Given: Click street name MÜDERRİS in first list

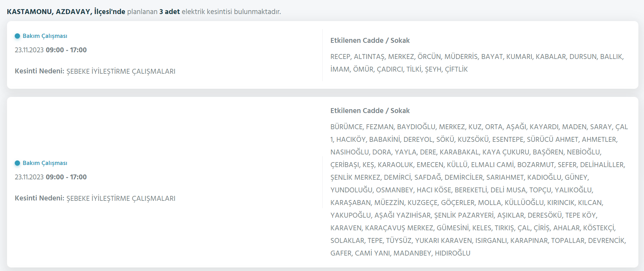Looking at the screenshot, I should click(461, 57).
